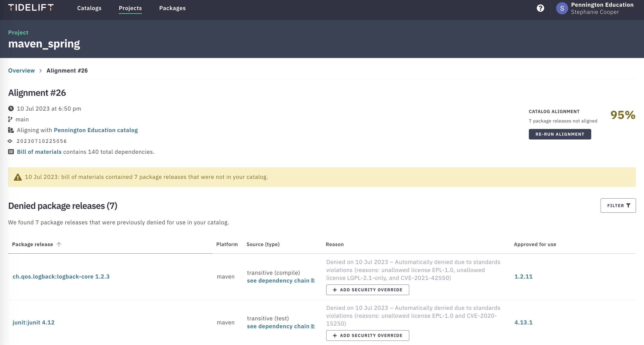
Task: Open the Filter dropdown
Action: coord(618,206)
